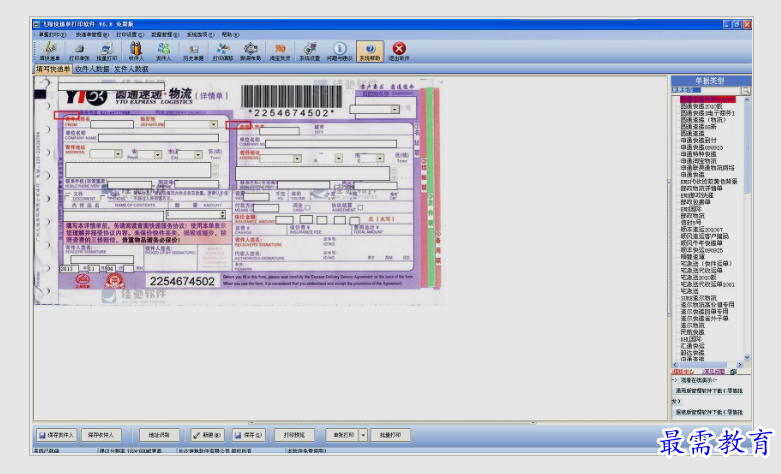Screen dimensions: 781x474
Task: Select 申通快递到付 in the list
Action: pyautogui.click(x=699, y=140)
